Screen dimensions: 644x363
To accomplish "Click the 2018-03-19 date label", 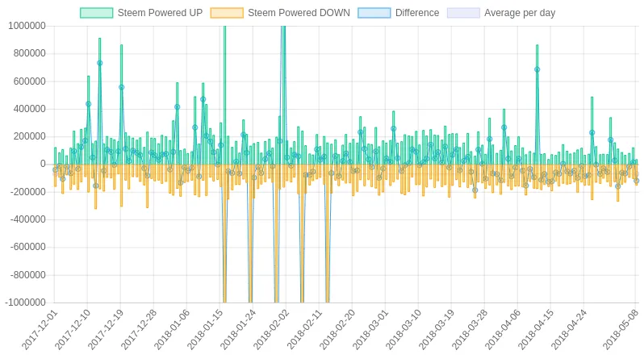I will (x=437, y=330).
